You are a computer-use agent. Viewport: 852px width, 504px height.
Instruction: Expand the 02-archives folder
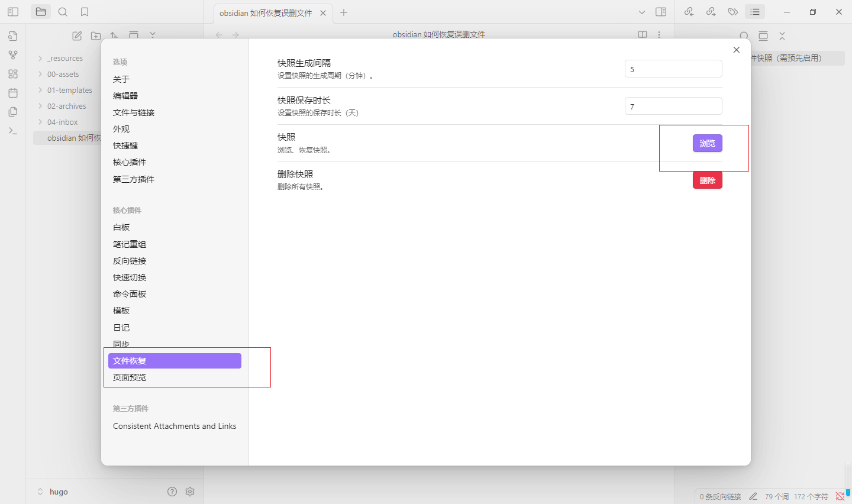(x=67, y=106)
